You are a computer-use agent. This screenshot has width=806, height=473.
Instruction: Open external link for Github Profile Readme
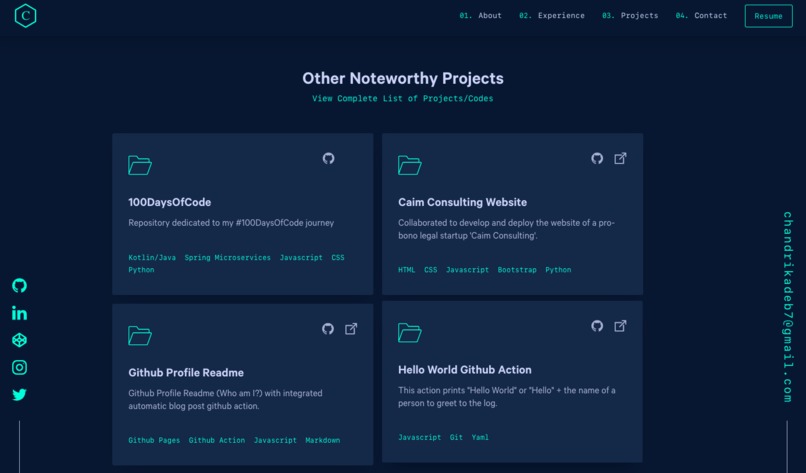point(351,329)
